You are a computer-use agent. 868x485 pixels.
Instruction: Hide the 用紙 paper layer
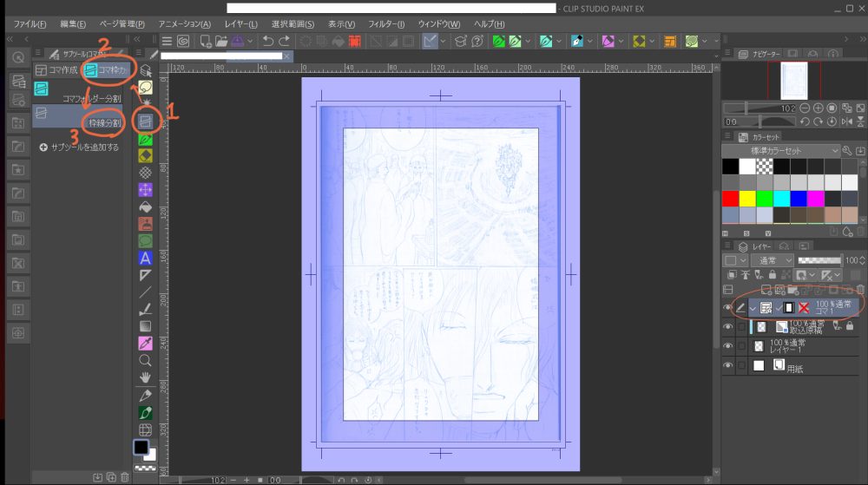click(728, 366)
